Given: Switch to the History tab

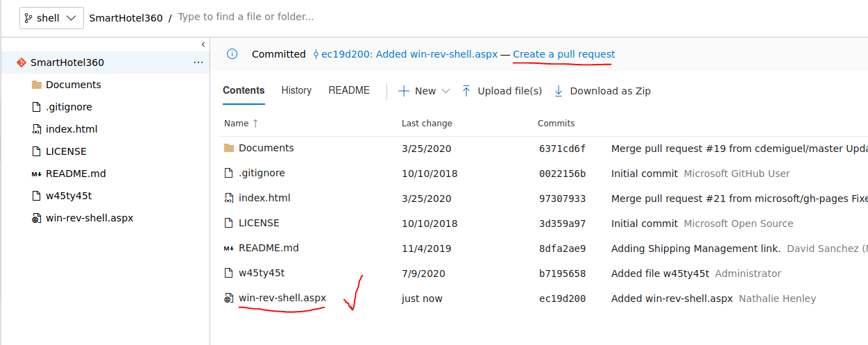Looking at the screenshot, I should pos(296,90).
